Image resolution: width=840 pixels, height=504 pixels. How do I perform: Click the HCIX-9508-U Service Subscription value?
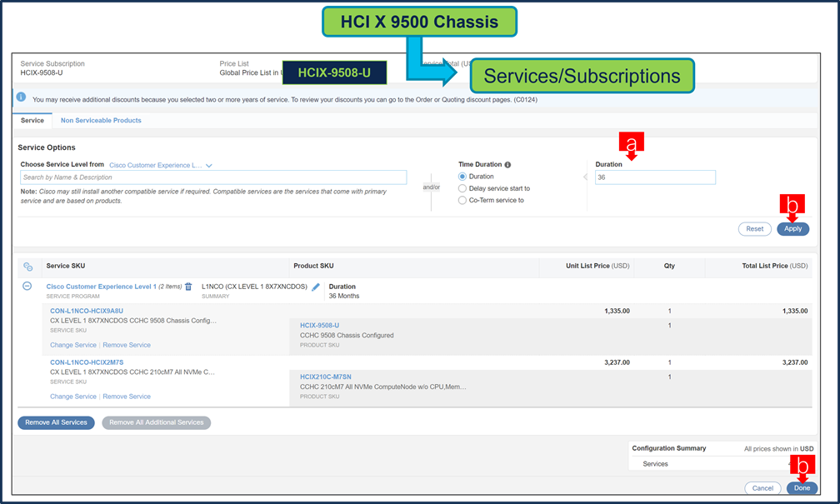tap(42, 72)
